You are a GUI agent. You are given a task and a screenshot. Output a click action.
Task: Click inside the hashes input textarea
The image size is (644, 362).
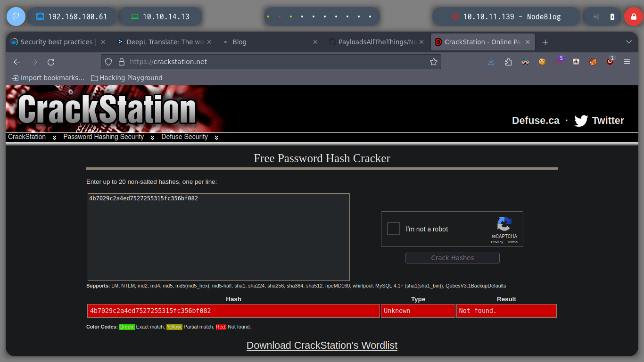coord(219,237)
